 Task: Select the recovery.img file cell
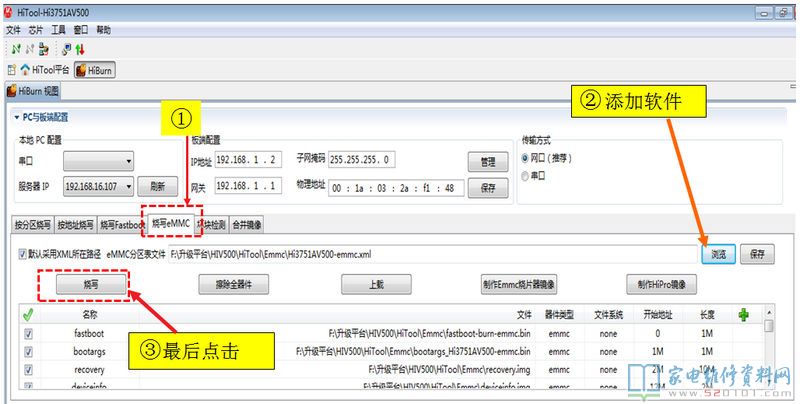[449, 369]
